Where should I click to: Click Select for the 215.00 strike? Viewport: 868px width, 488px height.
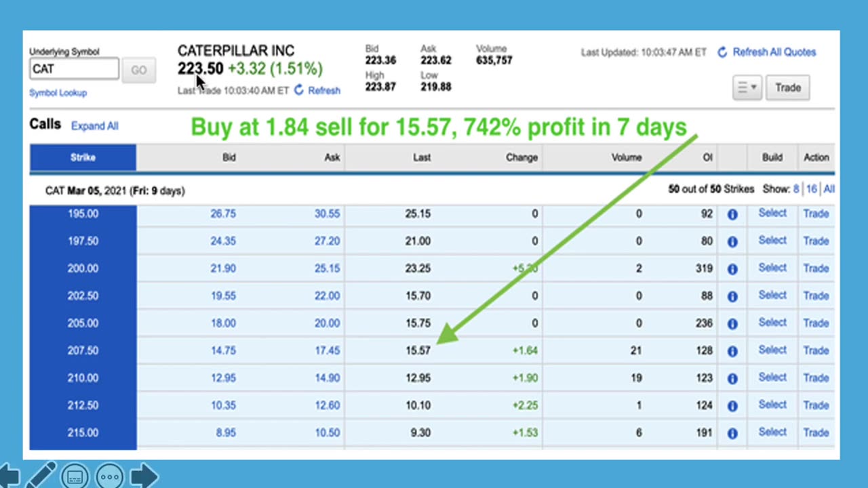pos(772,432)
